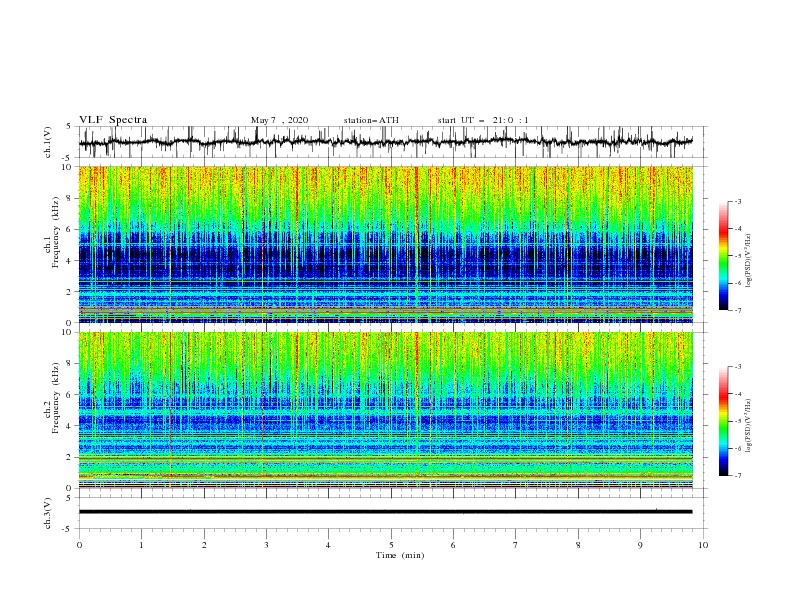Click time axis tick label "9"
The width and height of the screenshot is (792, 612).
(640, 545)
